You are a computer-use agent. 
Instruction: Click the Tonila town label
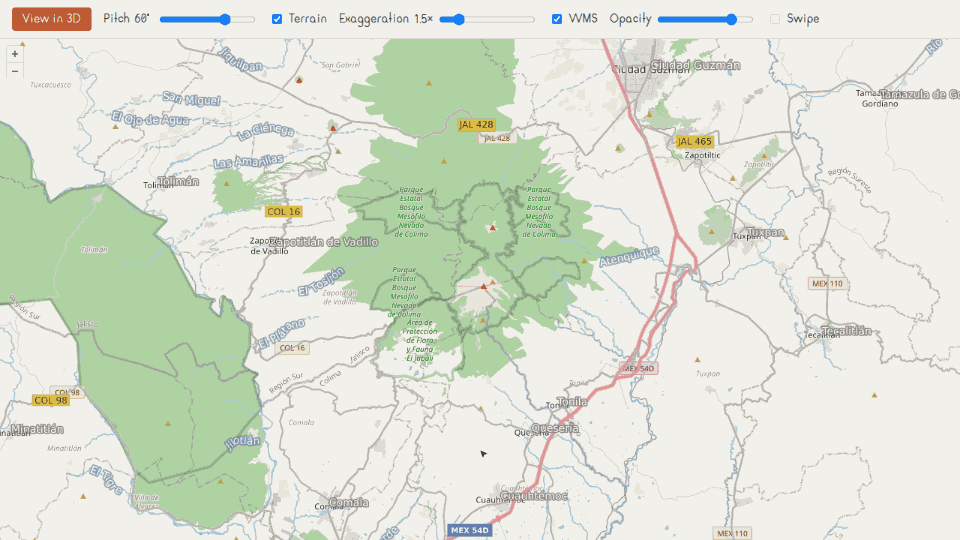click(572, 402)
